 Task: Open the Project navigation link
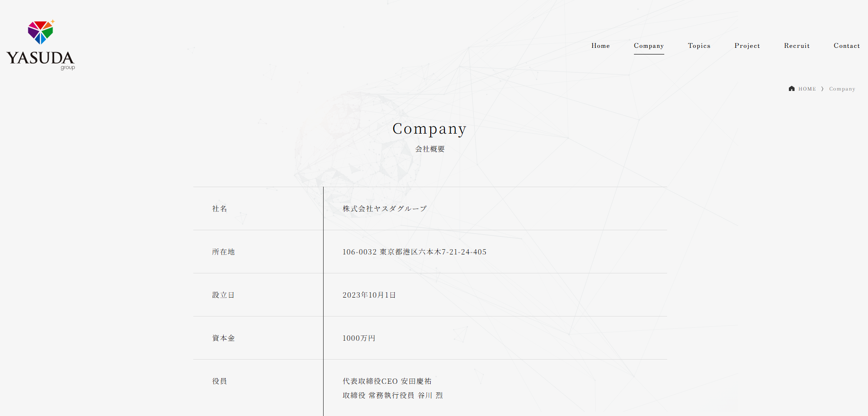(x=747, y=46)
